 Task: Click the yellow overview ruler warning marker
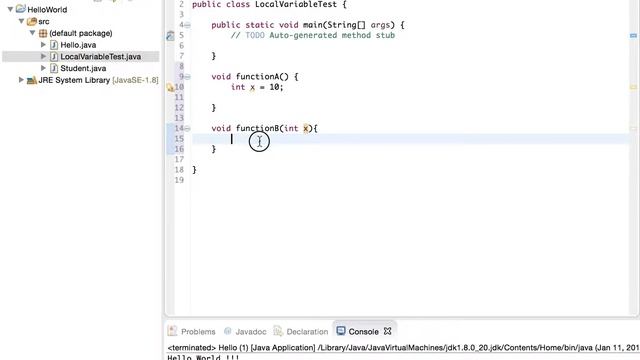(633, 87)
